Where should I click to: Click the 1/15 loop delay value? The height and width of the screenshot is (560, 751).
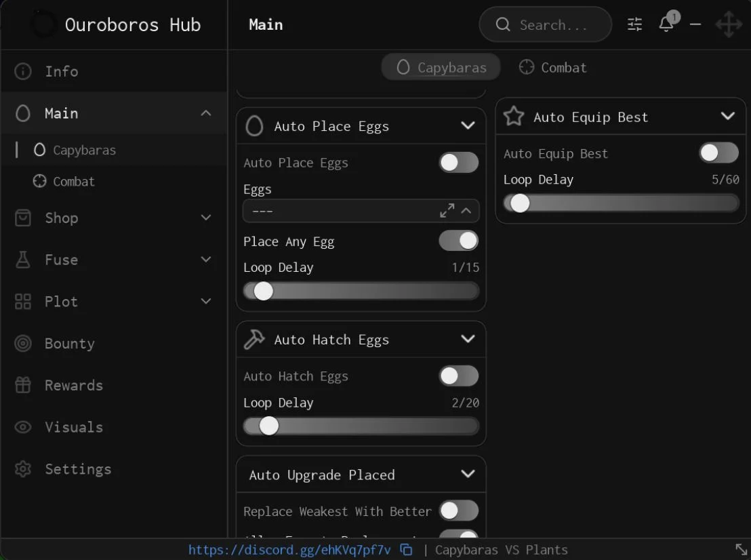[x=465, y=267]
